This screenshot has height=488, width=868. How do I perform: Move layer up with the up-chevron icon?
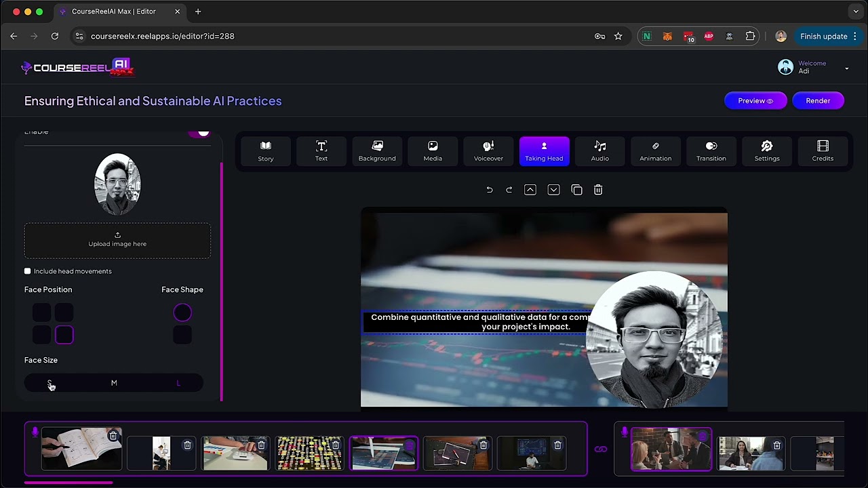[530, 190]
